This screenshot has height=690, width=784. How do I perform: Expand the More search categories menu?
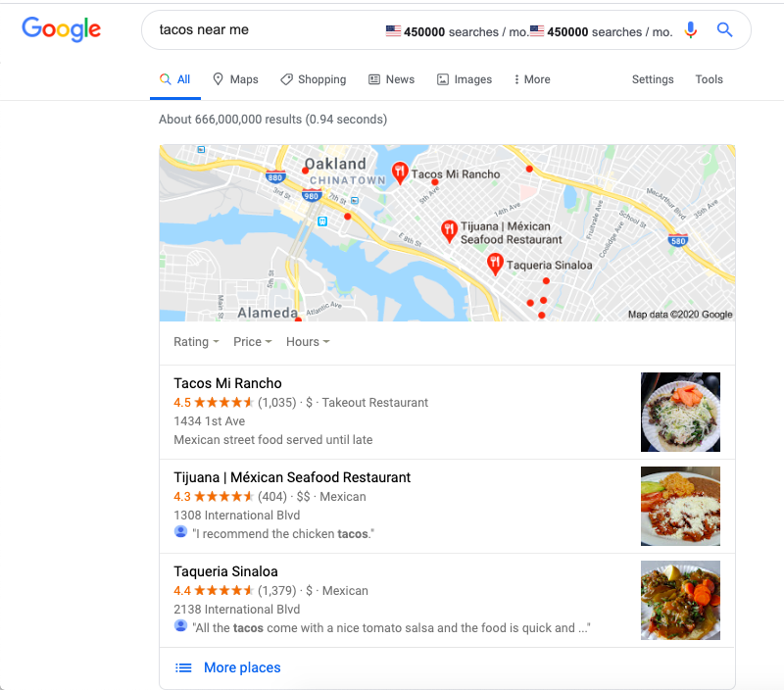(x=532, y=79)
